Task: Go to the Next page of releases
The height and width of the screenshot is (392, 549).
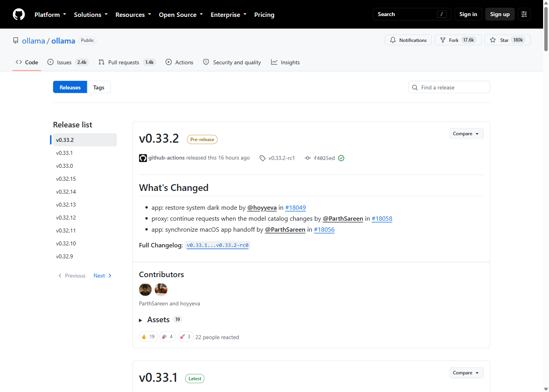Action: point(103,276)
